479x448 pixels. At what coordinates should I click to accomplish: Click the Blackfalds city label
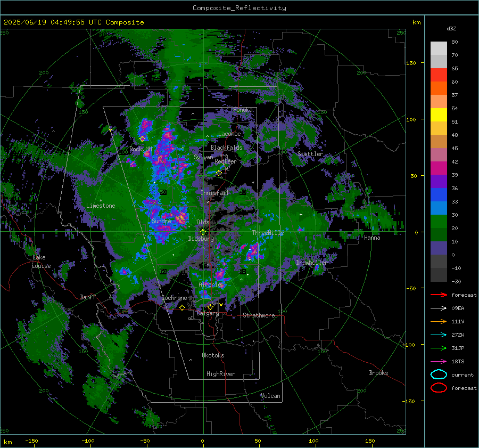226,148
